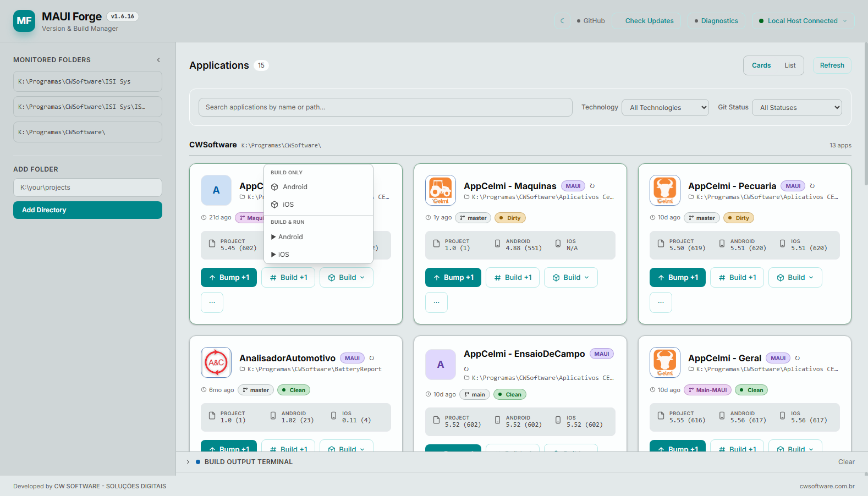
Task: Focus the search applications field
Action: coord(386,107)
